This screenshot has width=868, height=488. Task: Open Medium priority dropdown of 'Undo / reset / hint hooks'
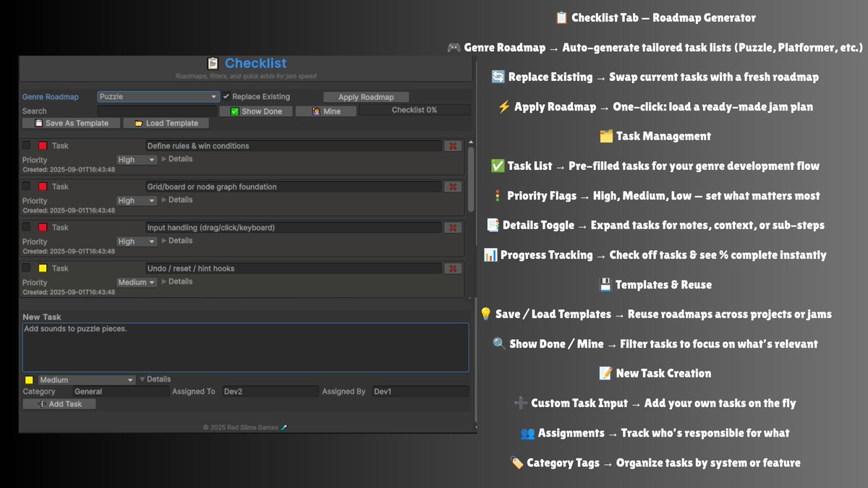tap(137, 282)
